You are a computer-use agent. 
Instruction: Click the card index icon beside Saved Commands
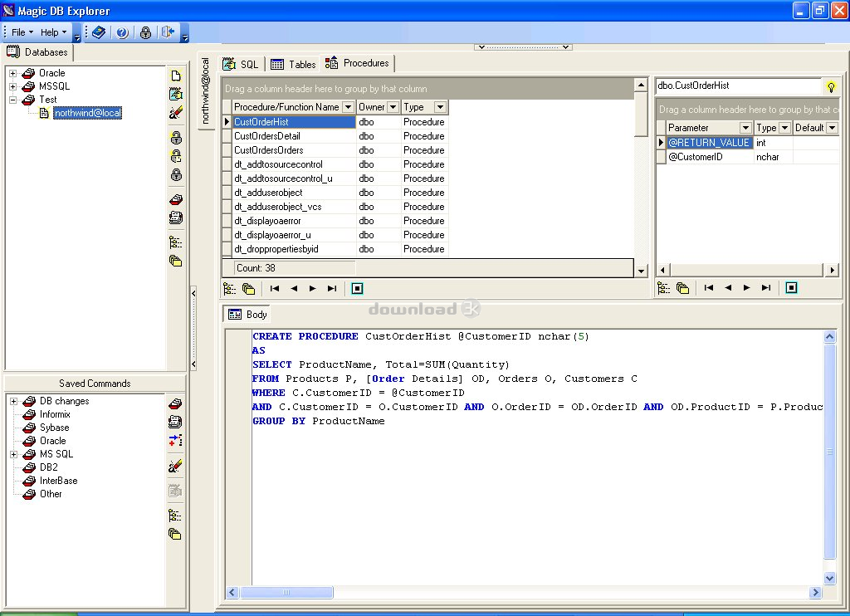pyautogui.click(x=175, y=422)
